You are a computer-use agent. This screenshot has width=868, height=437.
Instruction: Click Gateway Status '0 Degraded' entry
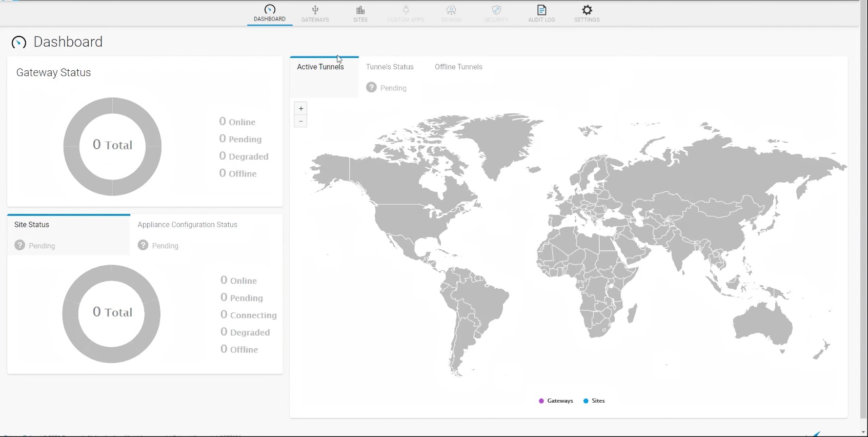coord(244,156)
